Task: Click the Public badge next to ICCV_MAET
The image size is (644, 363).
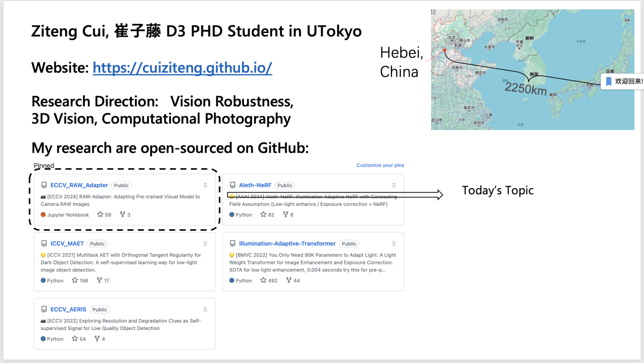Action: (97, 244)
